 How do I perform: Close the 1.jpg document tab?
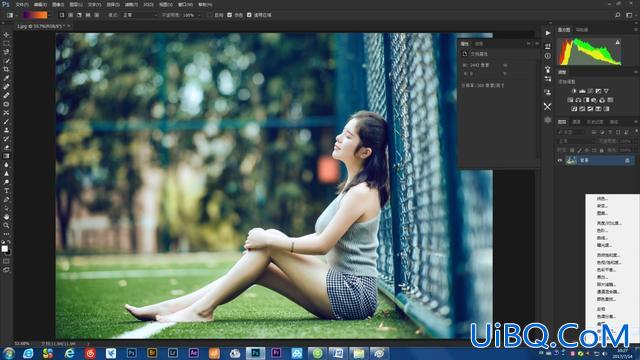[68, 26]
